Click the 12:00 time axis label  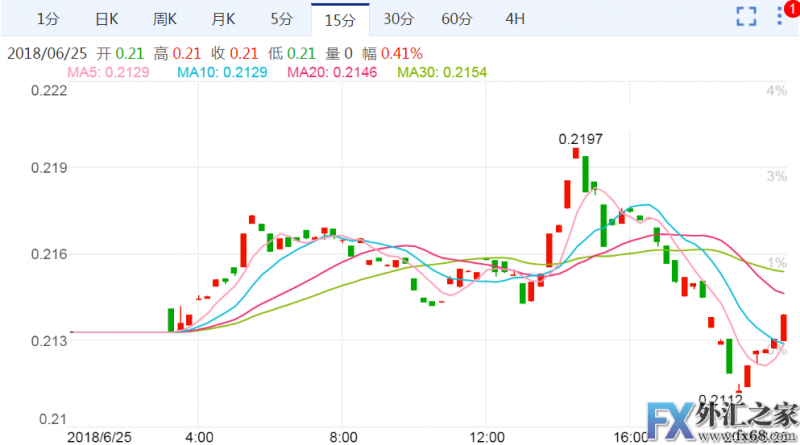pyautogui.click(x=487, y=437)
